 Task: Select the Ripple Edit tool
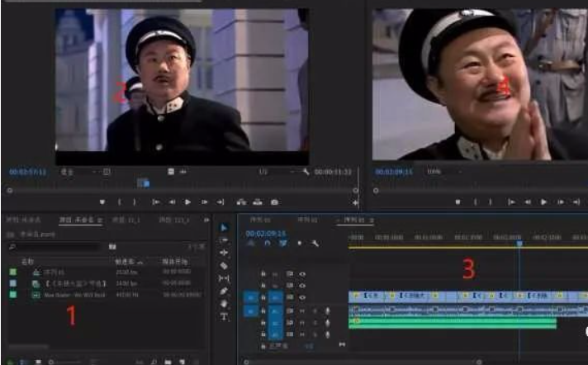pyautogui.click(x=224, y=253)
